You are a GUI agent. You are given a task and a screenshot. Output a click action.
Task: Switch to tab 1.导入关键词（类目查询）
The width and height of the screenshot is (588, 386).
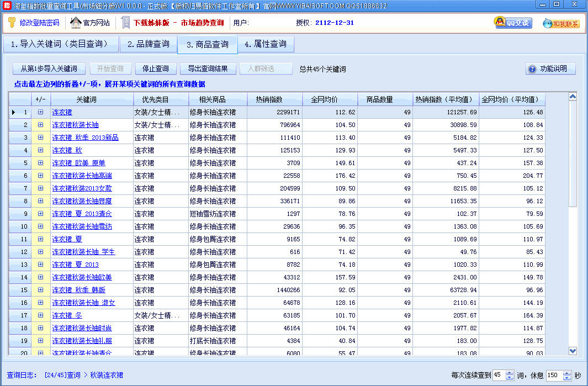click(x=61, y=44)
